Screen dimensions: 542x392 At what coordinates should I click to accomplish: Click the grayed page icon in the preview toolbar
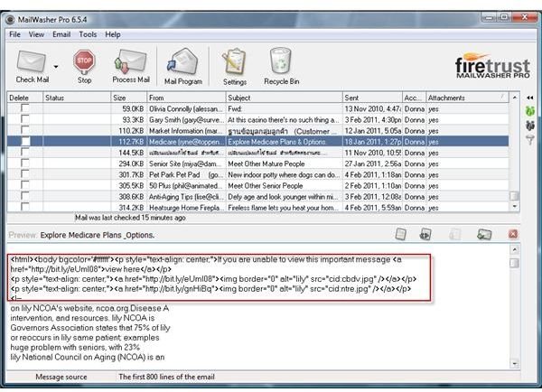(x=454, y=234)
